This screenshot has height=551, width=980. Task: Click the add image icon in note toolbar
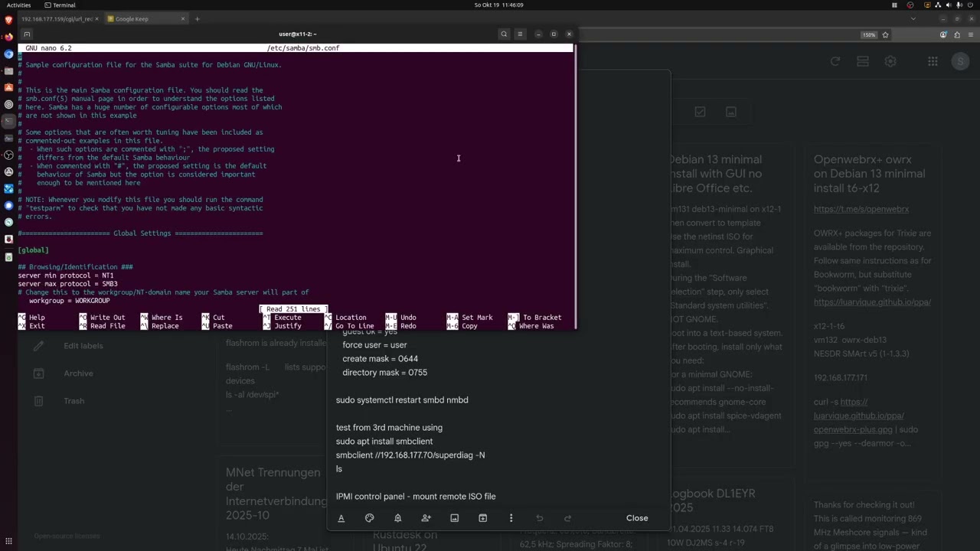(x=455, y=518)
